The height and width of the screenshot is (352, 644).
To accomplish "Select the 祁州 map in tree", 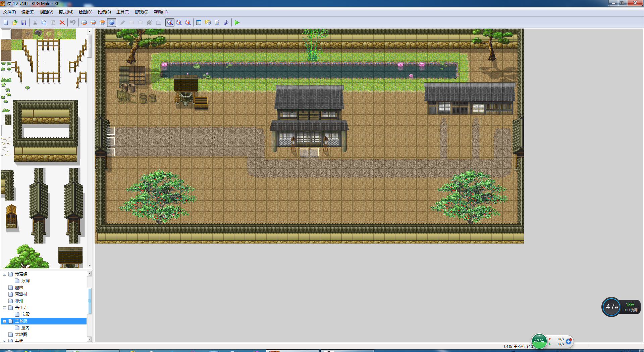I will tap(19, 301).
